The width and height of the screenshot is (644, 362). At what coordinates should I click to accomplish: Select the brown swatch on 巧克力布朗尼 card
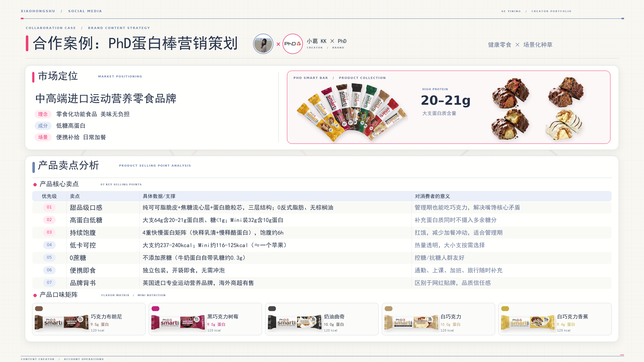coord(39,309)
